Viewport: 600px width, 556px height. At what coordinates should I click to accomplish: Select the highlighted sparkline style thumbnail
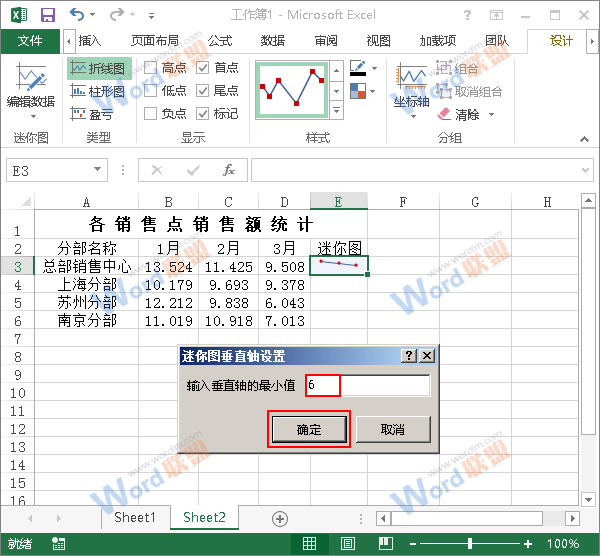click(292, 90)
